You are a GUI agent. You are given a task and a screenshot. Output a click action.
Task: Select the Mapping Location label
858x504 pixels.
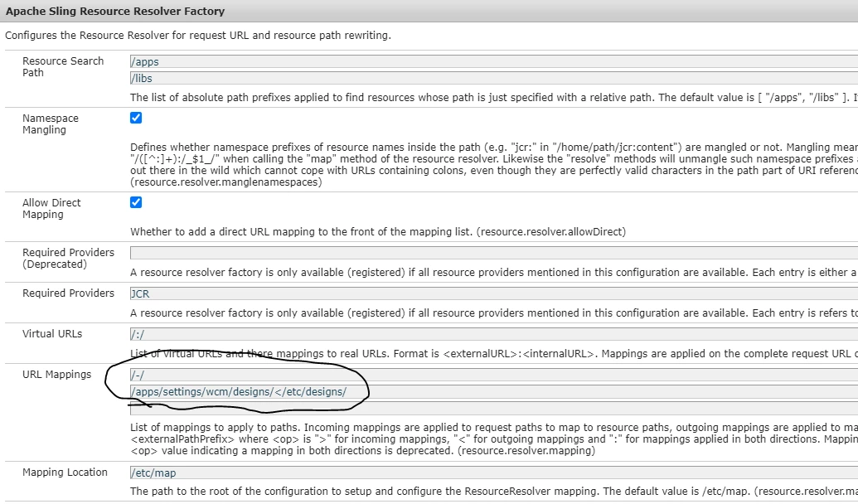(65, 472)
